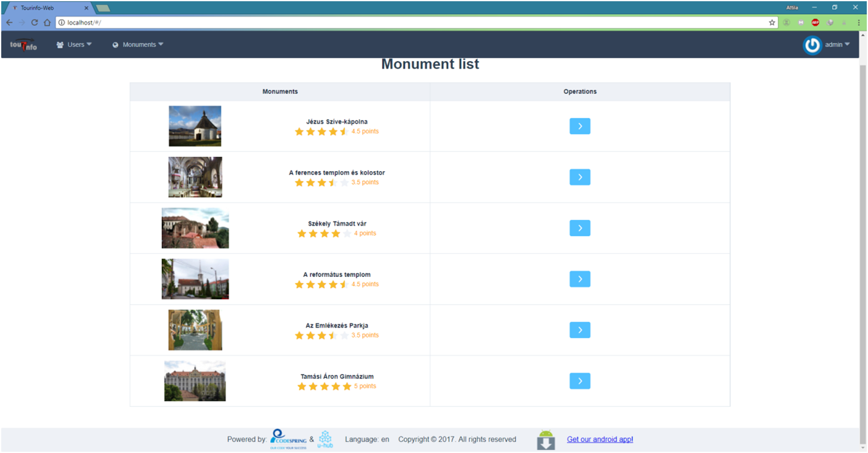Viewport: 868px width, 453px height.
Task: Click the A református templom thumbnail image
Action: pos(195,279)
